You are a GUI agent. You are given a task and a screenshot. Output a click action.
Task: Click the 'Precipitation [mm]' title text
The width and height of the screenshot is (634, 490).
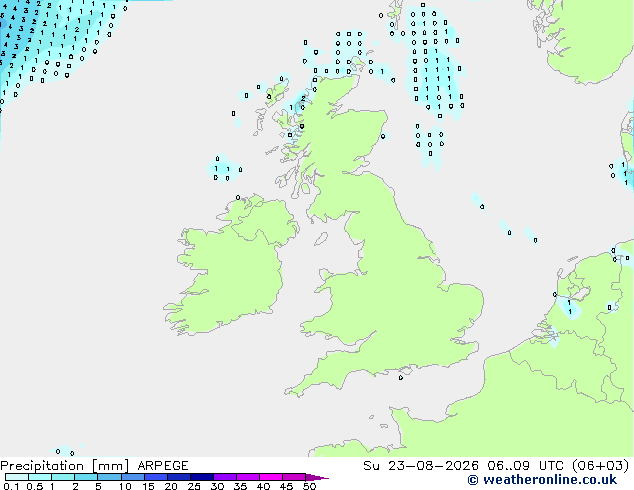point(64,466)
